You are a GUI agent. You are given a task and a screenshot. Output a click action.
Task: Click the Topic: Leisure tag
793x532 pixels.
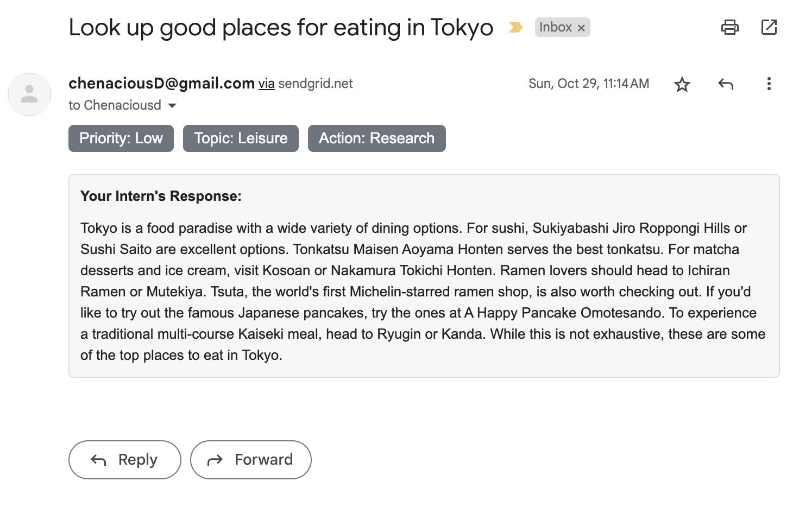tap(241, 138)
